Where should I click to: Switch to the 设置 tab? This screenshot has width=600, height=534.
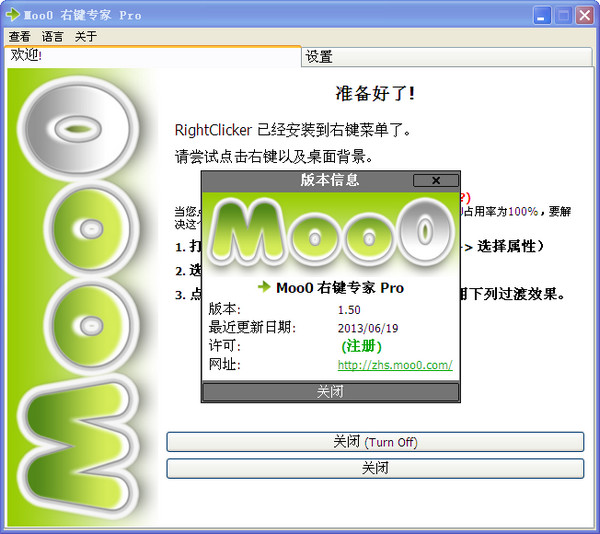coord(447,57)
